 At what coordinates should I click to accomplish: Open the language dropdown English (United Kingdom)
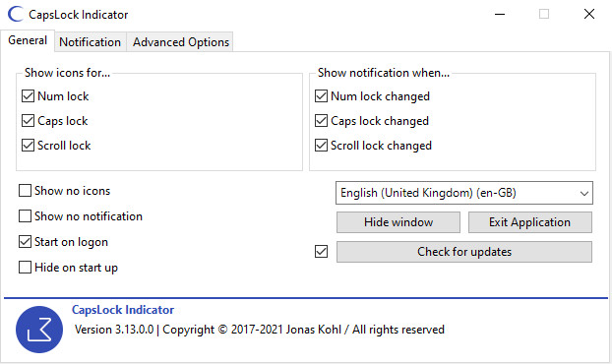click(464, 193)
